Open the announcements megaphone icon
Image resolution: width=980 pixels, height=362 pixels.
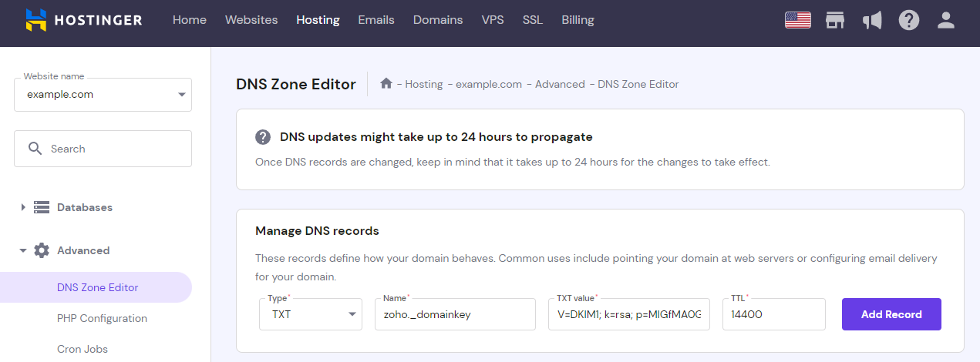click(x=872, y=20)
